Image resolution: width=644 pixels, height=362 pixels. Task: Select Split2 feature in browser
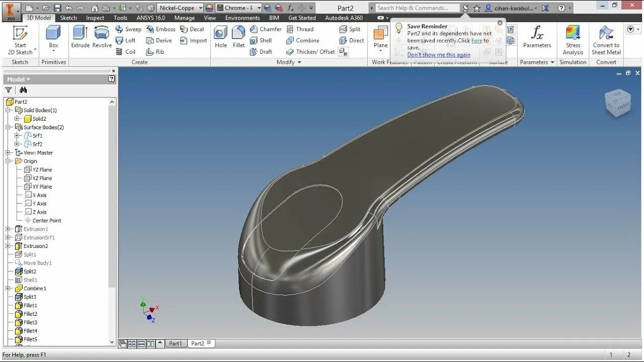click(x=26, y=271)
